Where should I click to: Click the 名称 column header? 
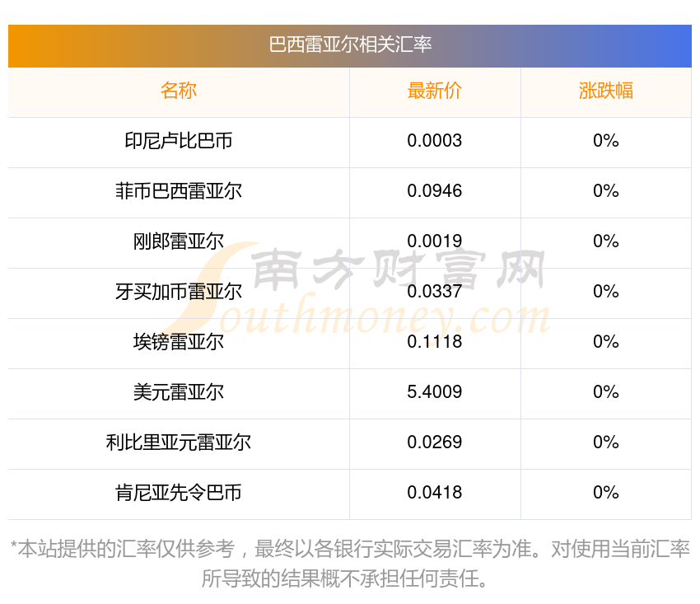(x=179, y=91)
